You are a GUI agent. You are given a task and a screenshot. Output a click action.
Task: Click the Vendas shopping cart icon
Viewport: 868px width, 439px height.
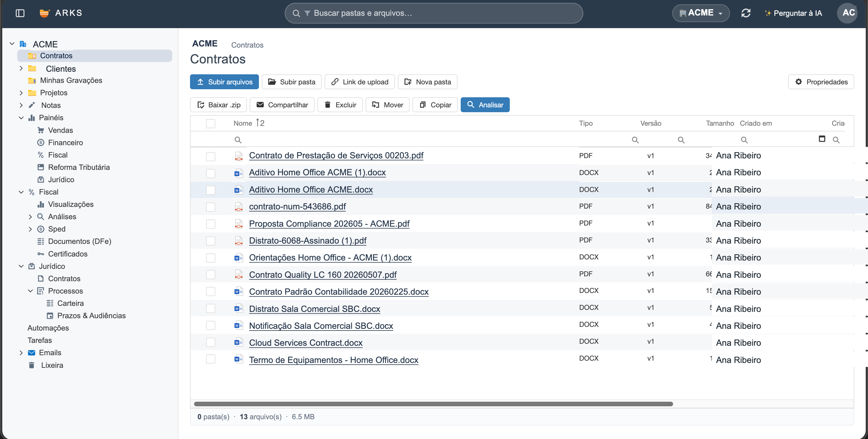41,130
